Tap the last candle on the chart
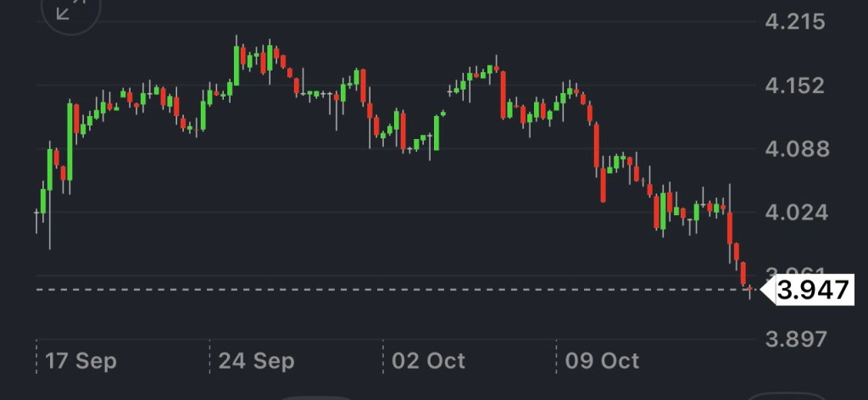The image size is (868, 400). [x=749, y=290]
